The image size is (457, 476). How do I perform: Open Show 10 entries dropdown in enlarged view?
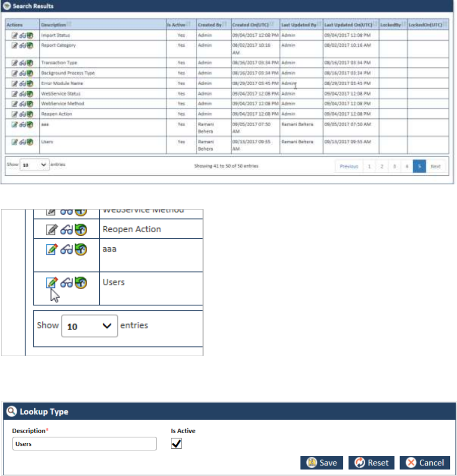click(x=90, y=326)
